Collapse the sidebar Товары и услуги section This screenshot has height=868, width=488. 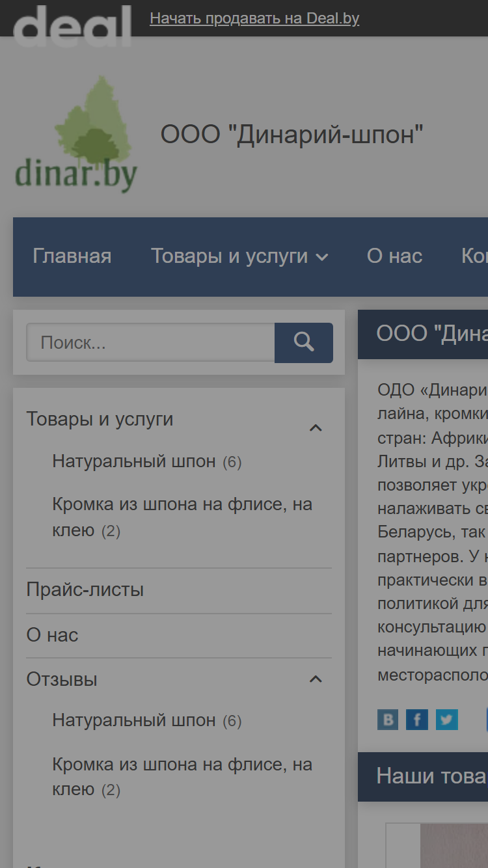click(x=316, y=427)
